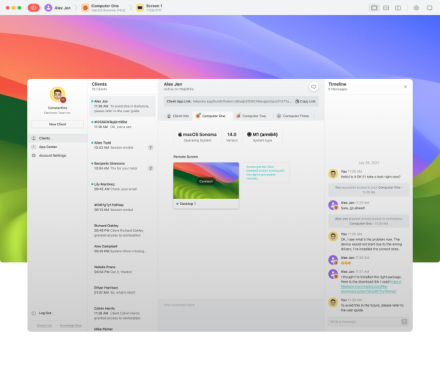Click the gear settings icon in top bar
This screenshot has width=440, height=375.
(416, 8)
